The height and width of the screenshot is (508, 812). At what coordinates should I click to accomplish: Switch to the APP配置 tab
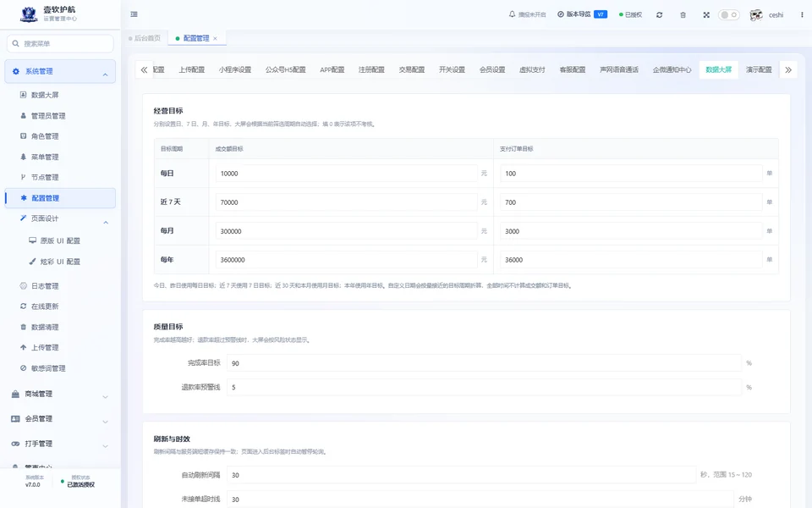click(332, 69)
